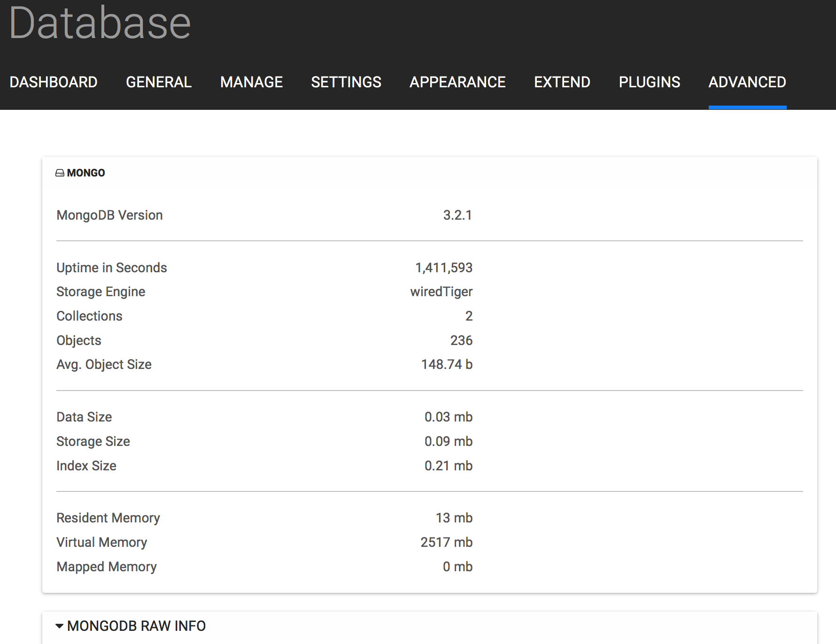Click the MONGODB RAW INFO heading text
836x644 pixels.
coord(136,626)
